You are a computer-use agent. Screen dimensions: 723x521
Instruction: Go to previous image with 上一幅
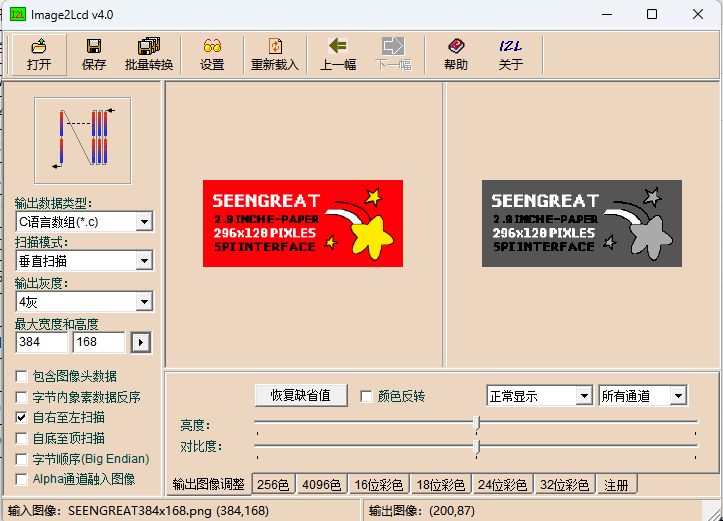[x=338, y=54]
